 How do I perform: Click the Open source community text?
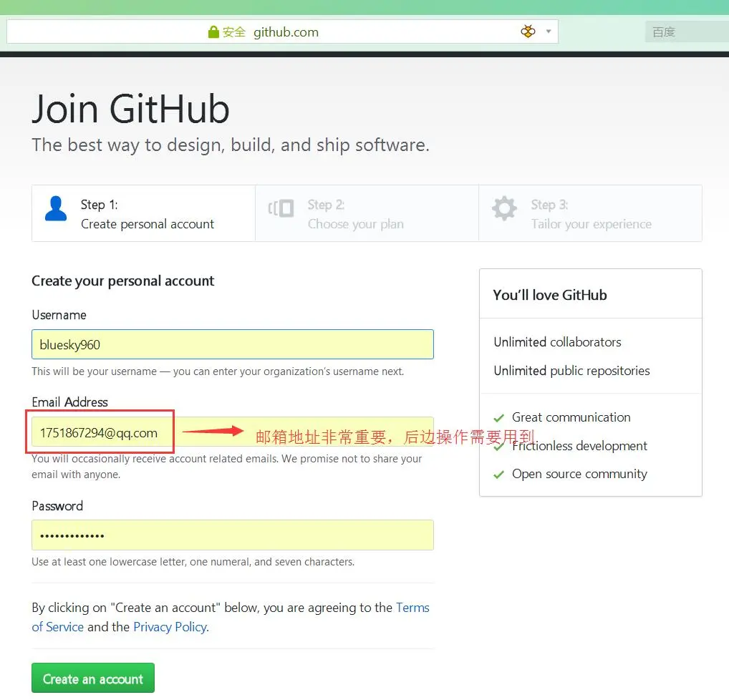click(x=580, y=474)
